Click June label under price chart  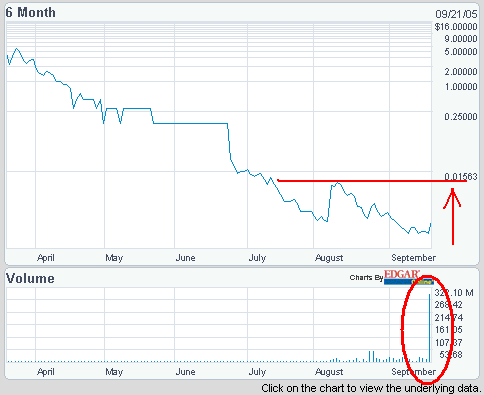(185, 258)
